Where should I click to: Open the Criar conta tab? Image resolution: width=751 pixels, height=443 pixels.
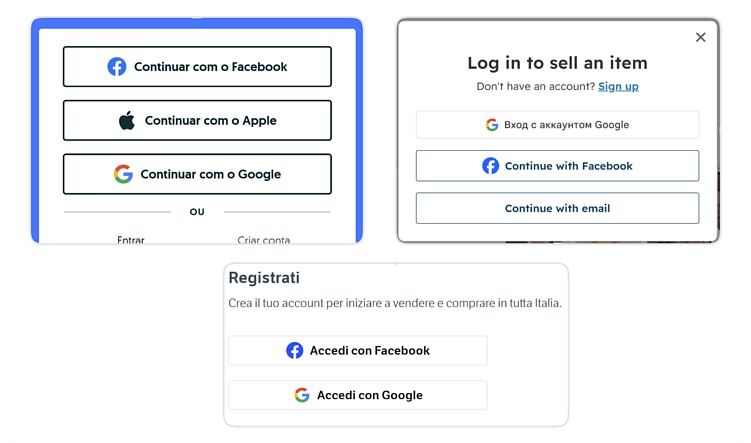pos(264,240)
